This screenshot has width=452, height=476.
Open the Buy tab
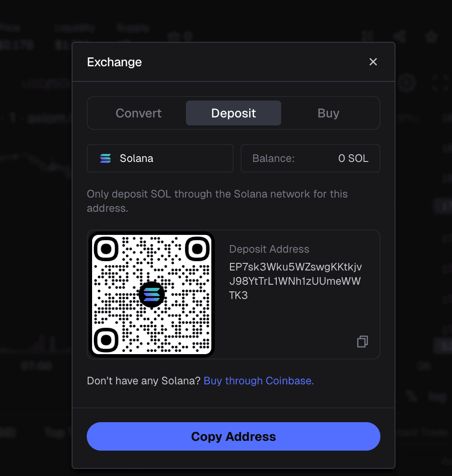pos(328,113)
